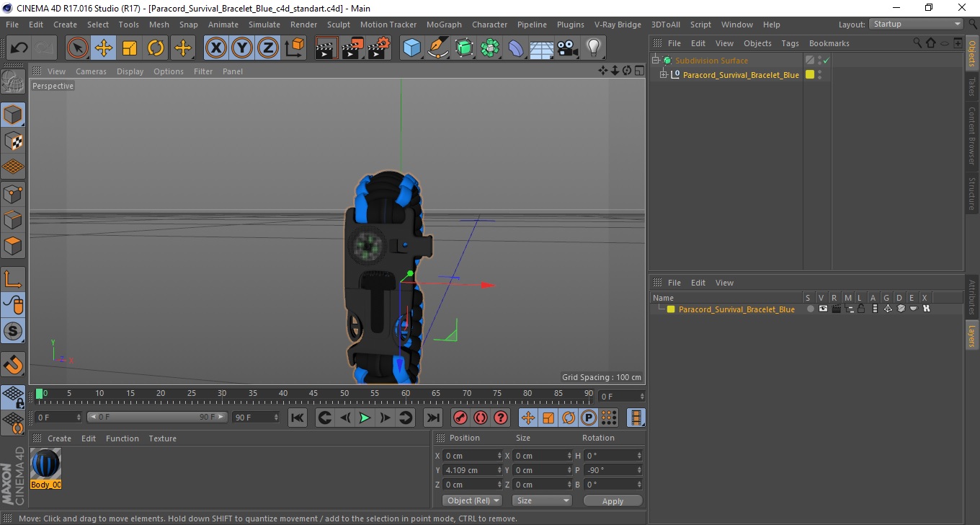Open Edit Render Settings

pos(379,48)
